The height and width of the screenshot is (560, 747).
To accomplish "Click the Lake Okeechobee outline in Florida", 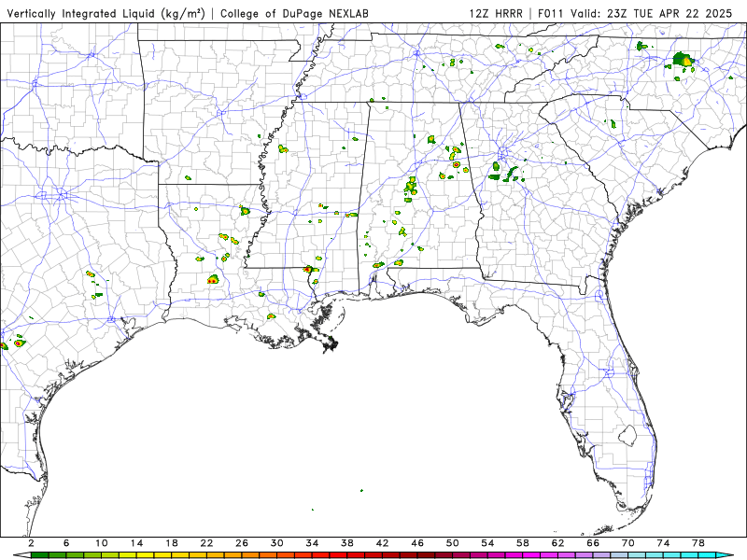I will click(x=627, y=435).
